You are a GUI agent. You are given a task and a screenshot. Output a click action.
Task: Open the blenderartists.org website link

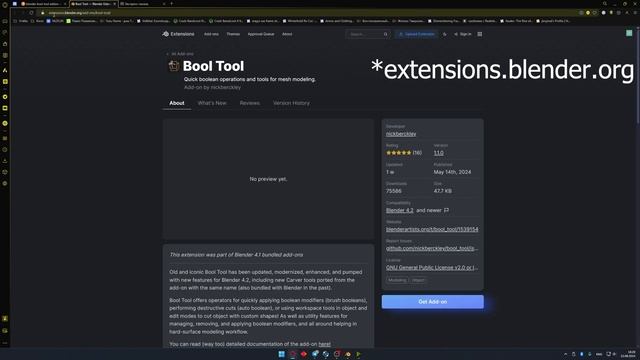click(432, 229)
